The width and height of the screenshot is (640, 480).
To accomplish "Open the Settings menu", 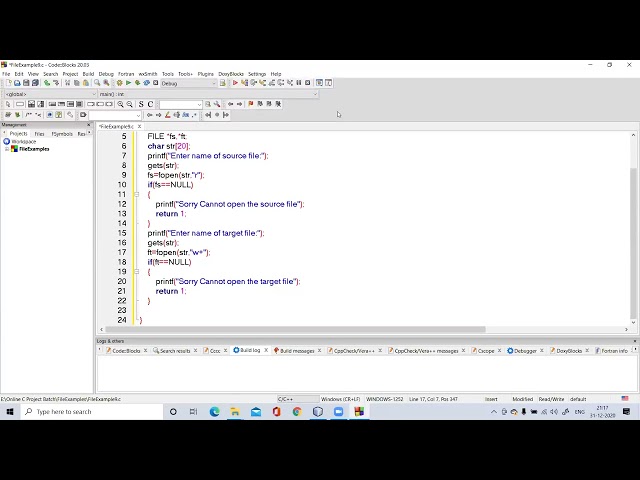I will pyautogui.click(x=257, y=74).
